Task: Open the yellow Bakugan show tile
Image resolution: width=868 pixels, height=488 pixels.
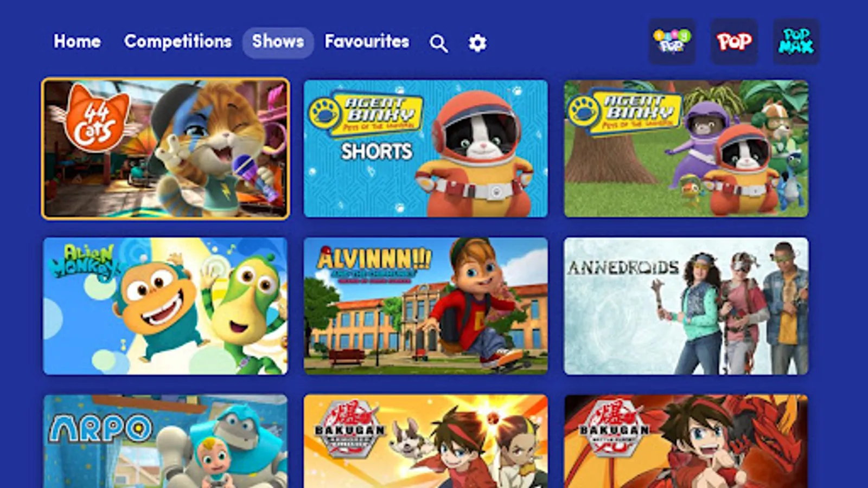Action: click(426, 441)
